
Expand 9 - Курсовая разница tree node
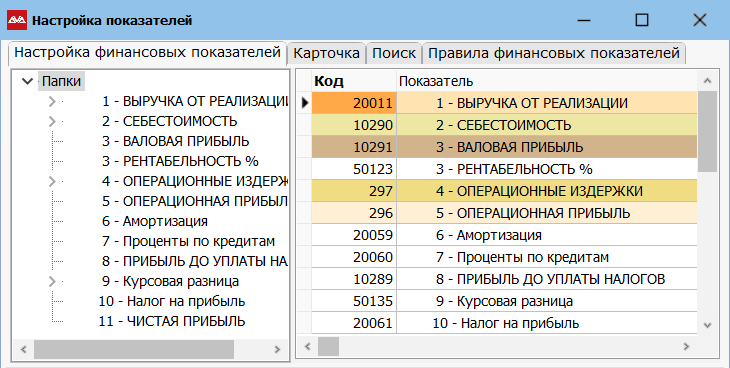[52, 281]
